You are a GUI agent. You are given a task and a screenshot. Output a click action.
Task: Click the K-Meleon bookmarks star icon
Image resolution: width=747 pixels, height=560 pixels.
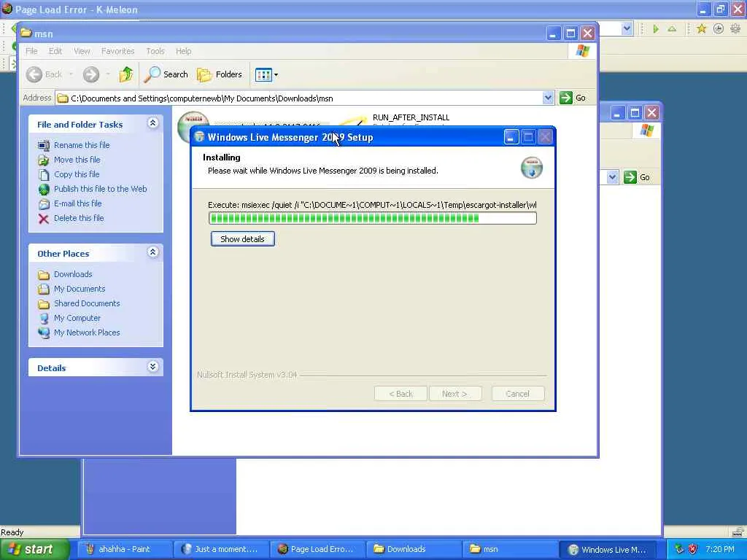coord(701,28)
